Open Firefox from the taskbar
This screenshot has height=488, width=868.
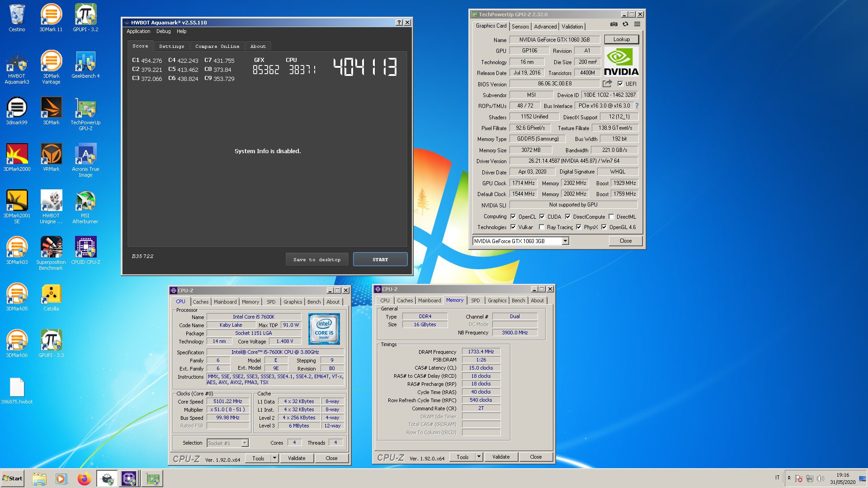84,479
